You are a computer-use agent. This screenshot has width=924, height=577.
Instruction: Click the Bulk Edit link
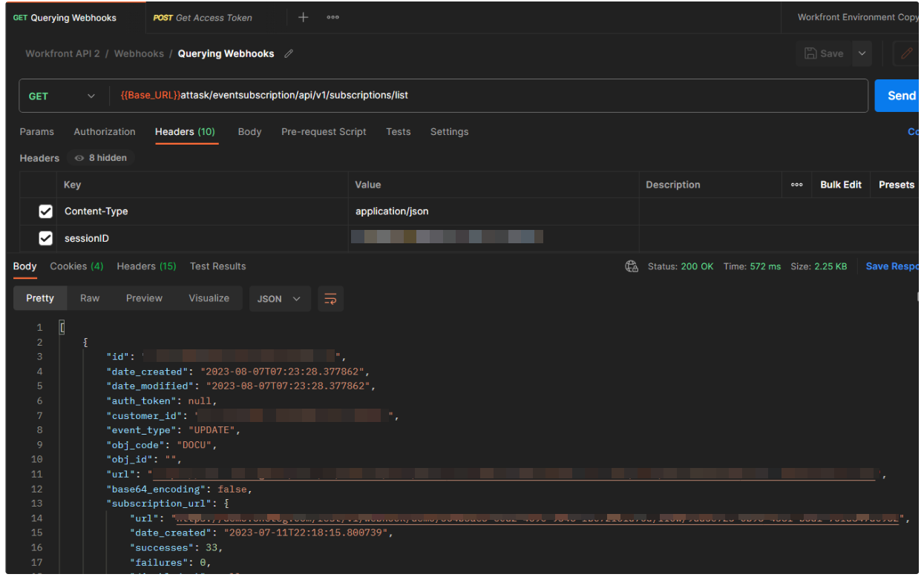(x=841, y=185)
